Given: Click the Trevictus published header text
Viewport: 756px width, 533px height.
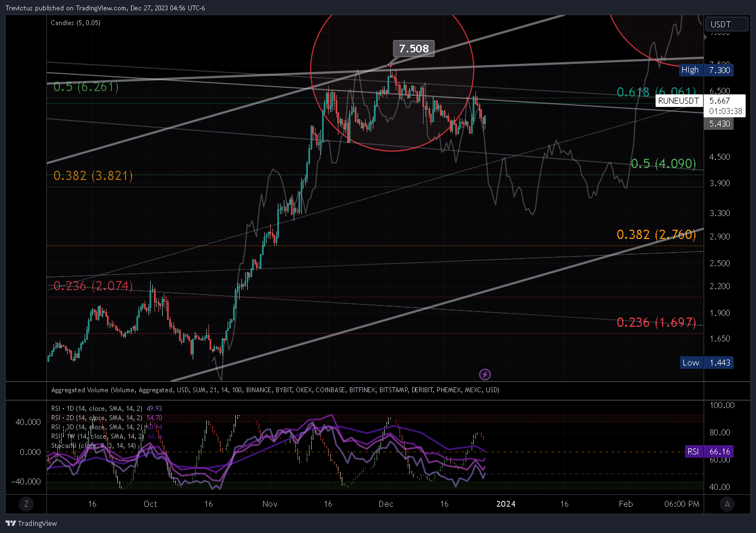Looking at the screenshot, I should pyautogui.click(x=105, y=8).
